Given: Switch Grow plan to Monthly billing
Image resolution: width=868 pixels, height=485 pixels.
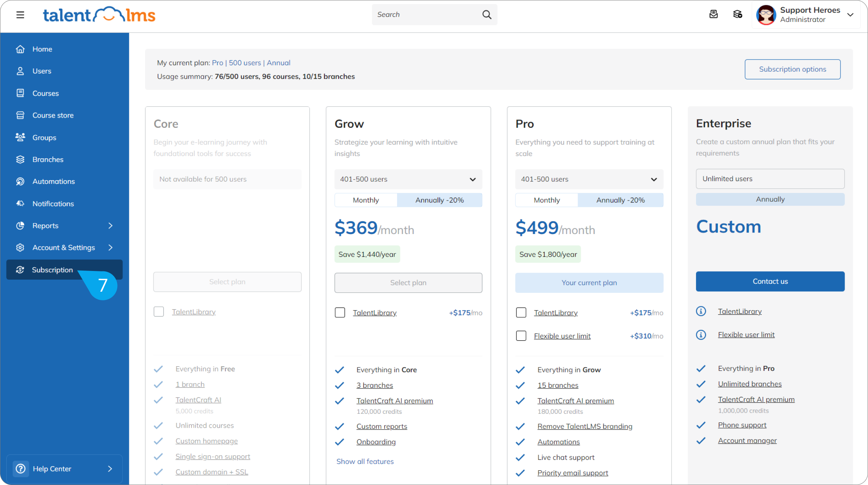Looking at the screenshot, I should [x=366, y=200].
